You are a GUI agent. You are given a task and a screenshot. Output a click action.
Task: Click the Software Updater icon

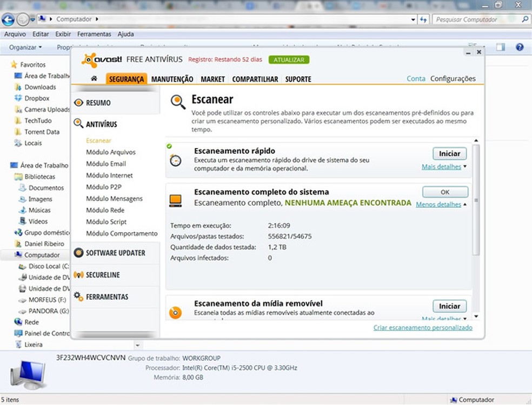(79, 253)
